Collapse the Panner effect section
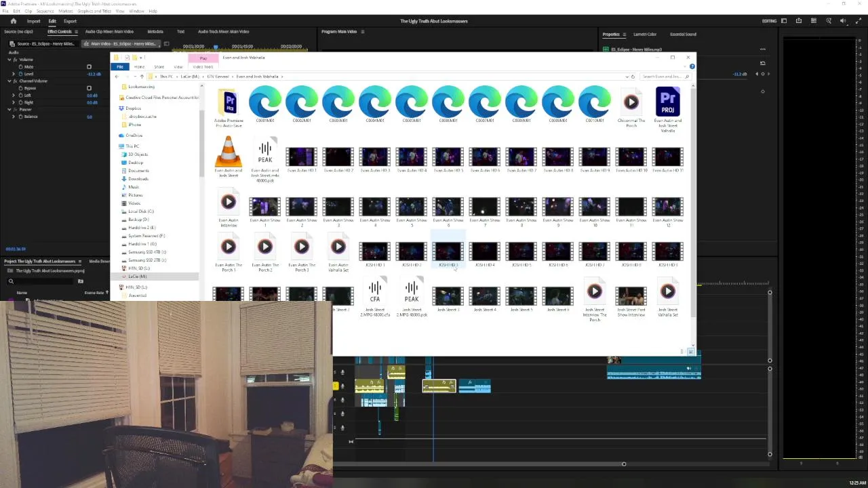This screenshot has width=868, height=488. 9,109
